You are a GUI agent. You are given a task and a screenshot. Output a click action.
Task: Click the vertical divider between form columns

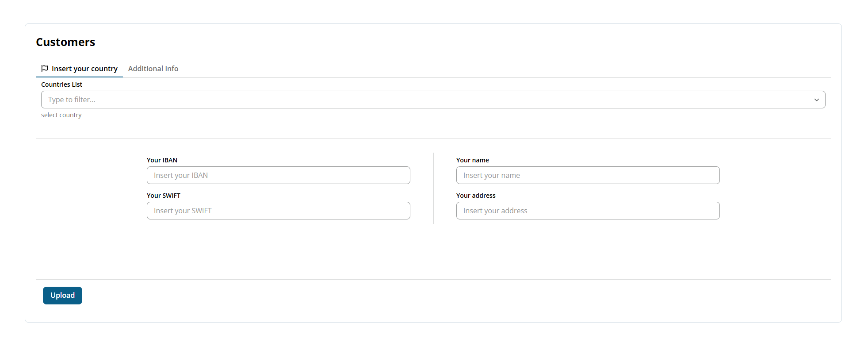point(433,188)
